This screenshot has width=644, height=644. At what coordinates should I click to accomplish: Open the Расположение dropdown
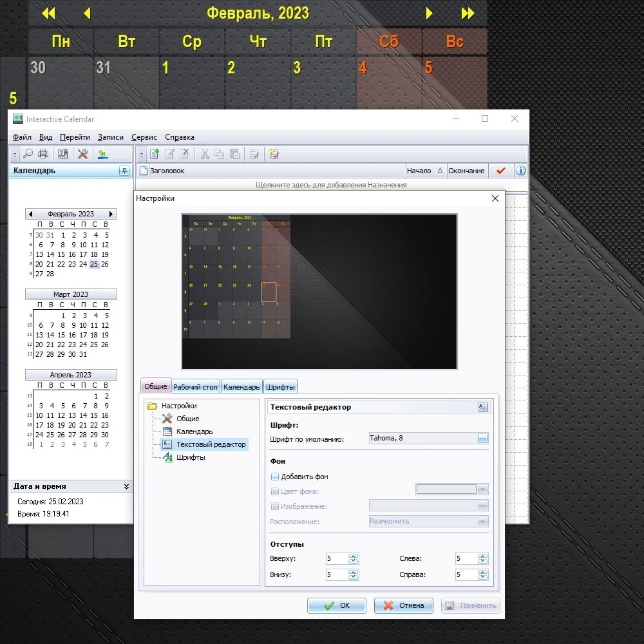[429, 521]
